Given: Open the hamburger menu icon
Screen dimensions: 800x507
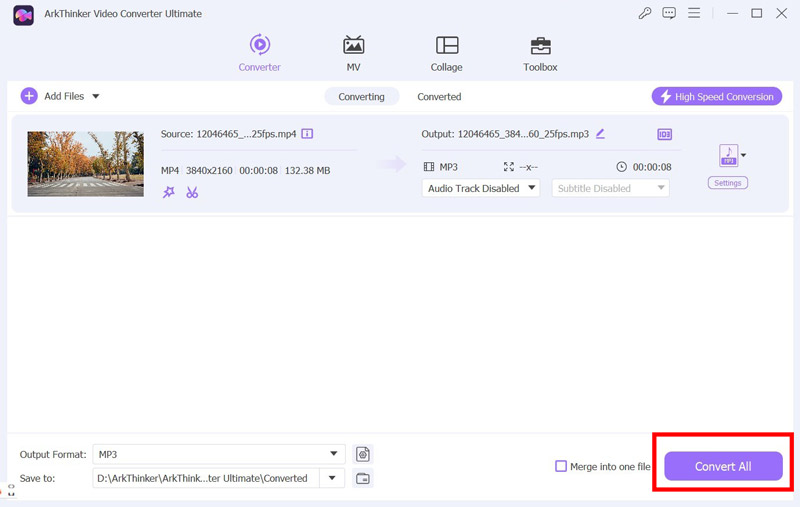Looking at the screenshot, I should pyautogui.click(x=694, y=13).
